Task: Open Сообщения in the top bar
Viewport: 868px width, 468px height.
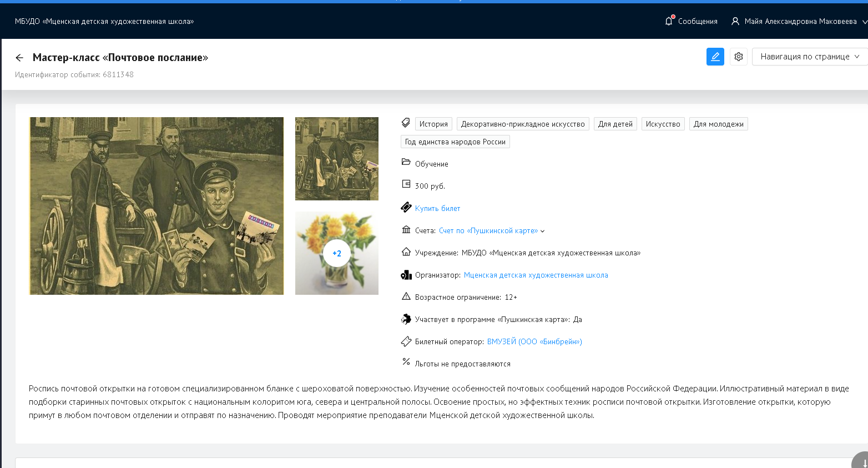Action: click(x=697, y=21)
